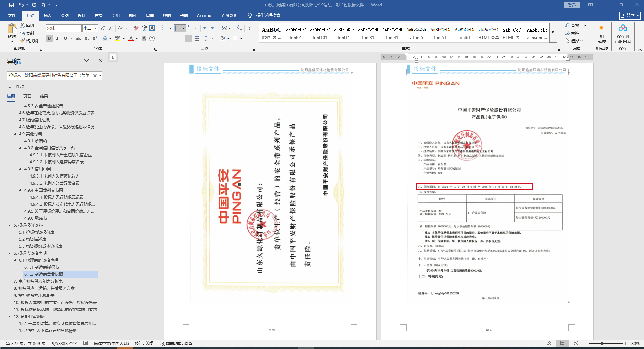Open the 页面 navigation tab
644x349 pixels.
[x=27, y=96]
